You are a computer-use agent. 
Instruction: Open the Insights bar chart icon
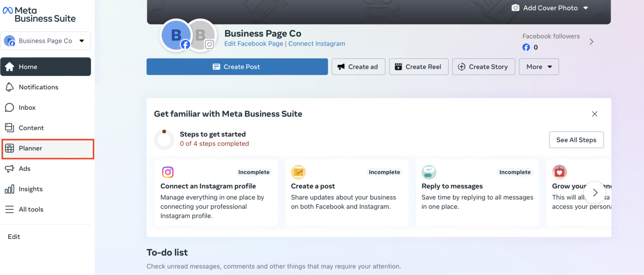click(x=9, y=189)
